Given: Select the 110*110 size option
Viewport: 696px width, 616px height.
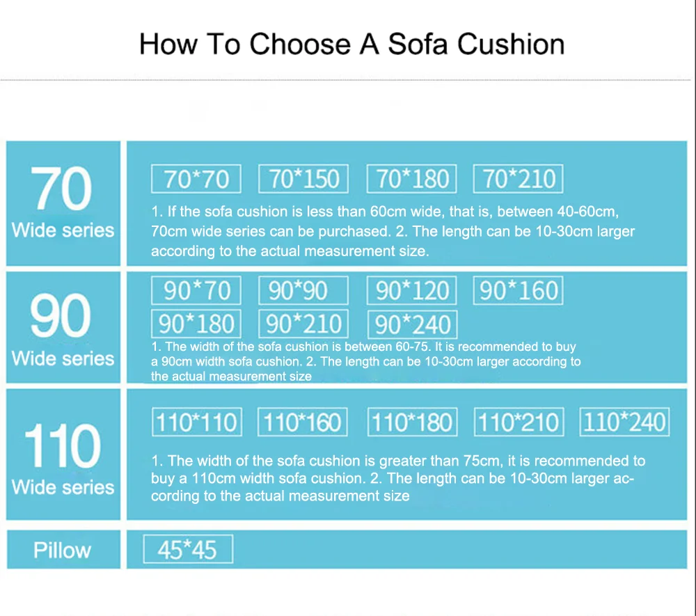Looking at the screenshot, I should pos(196,422).
